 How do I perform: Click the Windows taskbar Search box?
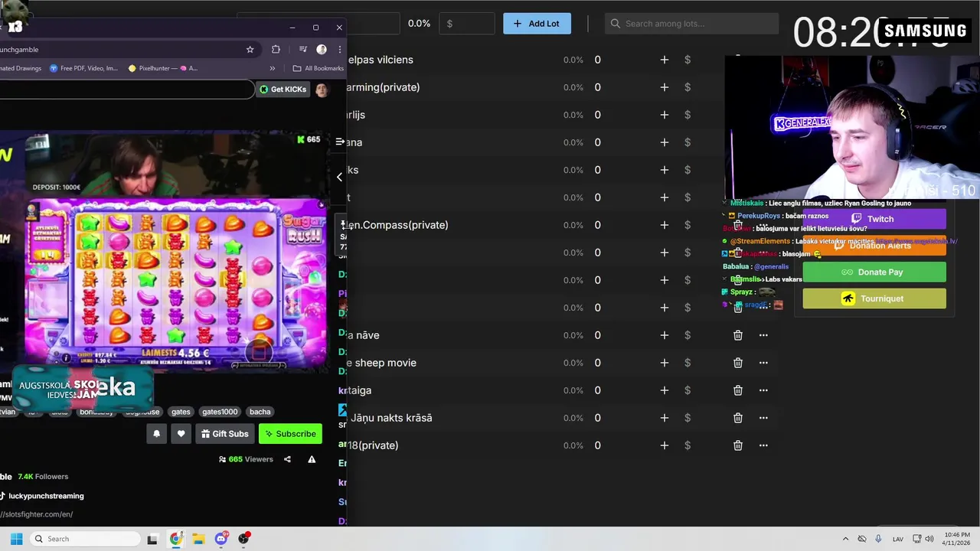pos(83,539)
